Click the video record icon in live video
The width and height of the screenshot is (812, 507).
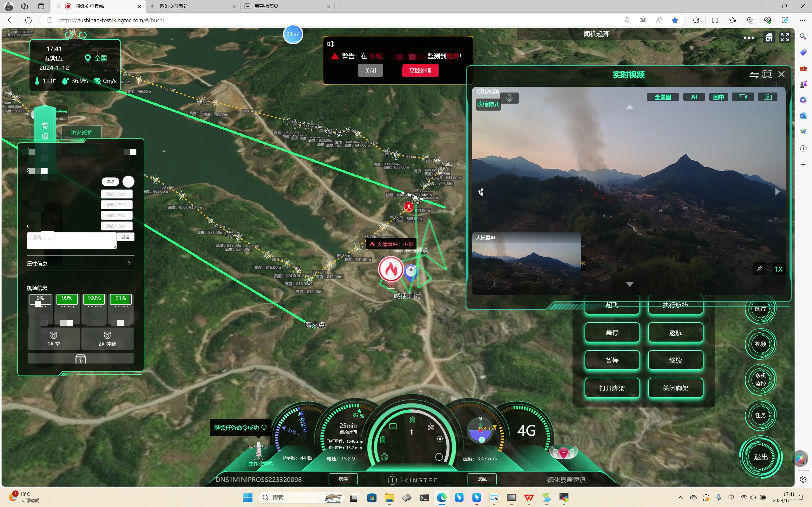[x=743, y=97]
